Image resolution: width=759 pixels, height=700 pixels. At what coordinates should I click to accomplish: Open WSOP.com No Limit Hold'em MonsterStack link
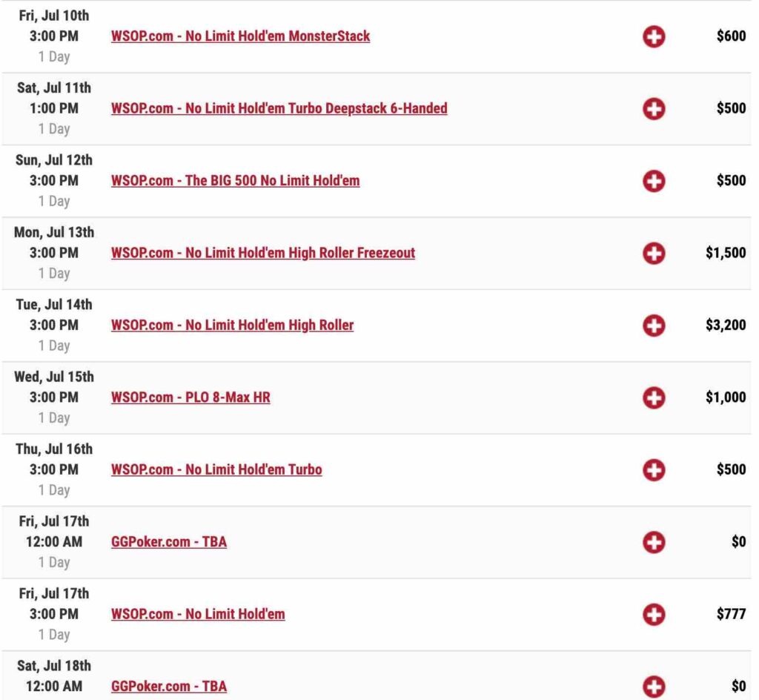(x=241, y=36)
